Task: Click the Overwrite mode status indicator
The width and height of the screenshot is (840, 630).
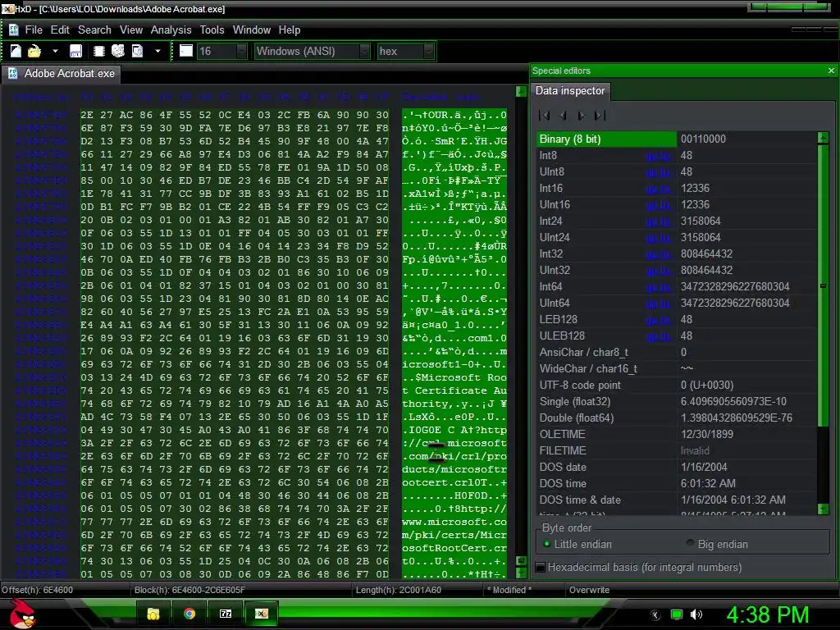Action: [x=589, y=590]
